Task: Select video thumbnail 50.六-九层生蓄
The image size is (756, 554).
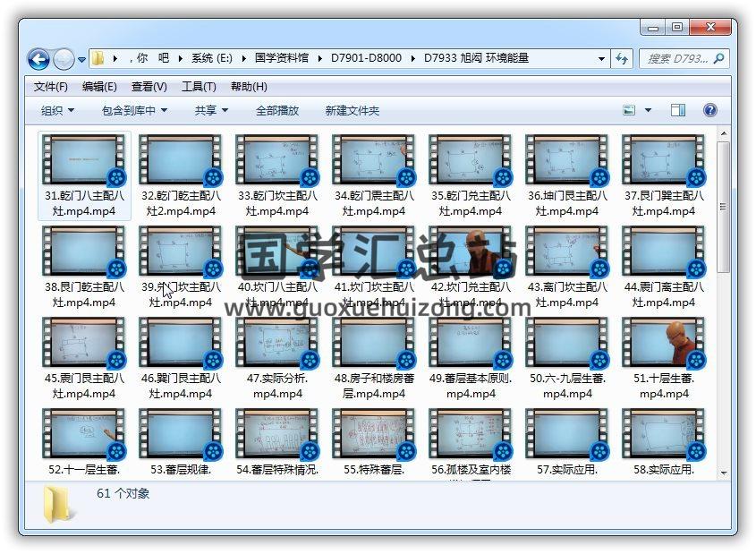Action: [x=567, y=342]
